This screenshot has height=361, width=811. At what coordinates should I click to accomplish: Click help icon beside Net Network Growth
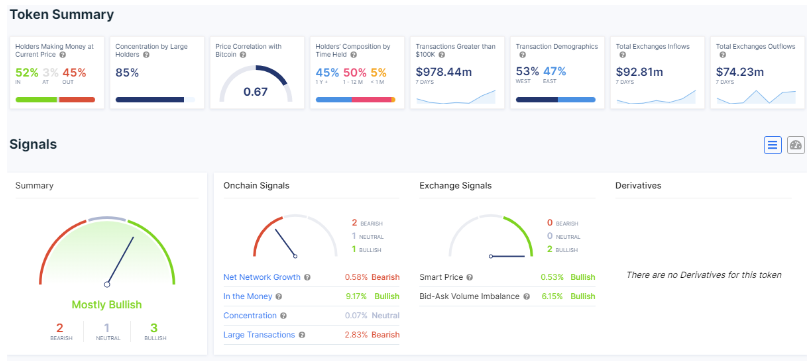coord(307,278)
